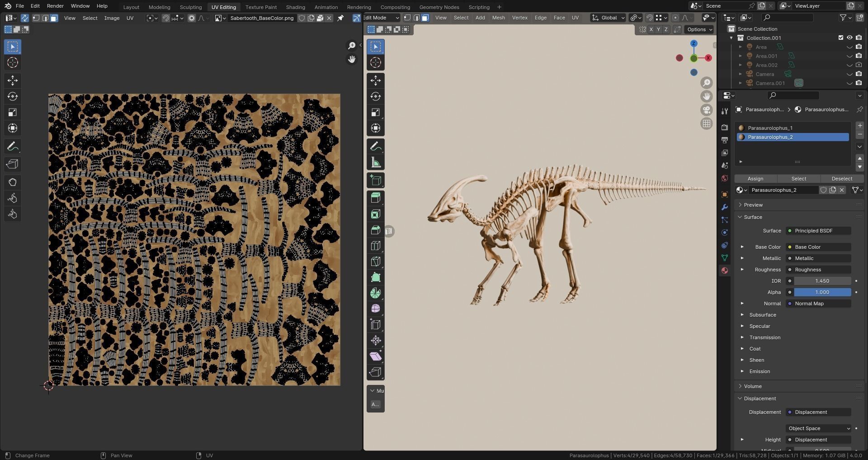Image resolution: width=868 pixels, height=460 pixels.
Task: Select the Rip Region tool
Action: [x=375, y=372]
